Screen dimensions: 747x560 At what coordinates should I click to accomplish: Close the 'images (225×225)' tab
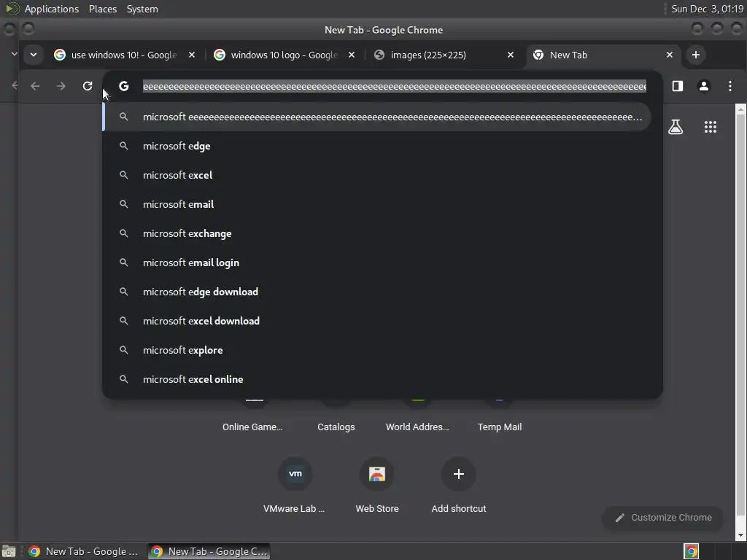click(x=511, y=55)
